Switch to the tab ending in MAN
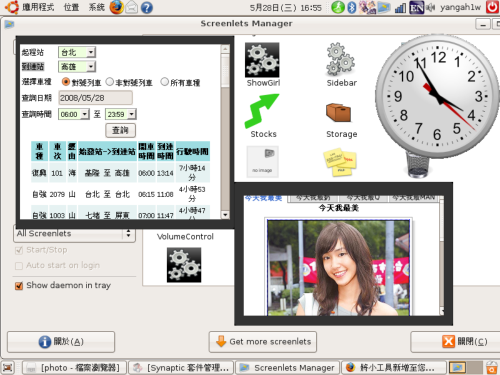This screenshot has width=500, height=375. click(x=414, y=198)
